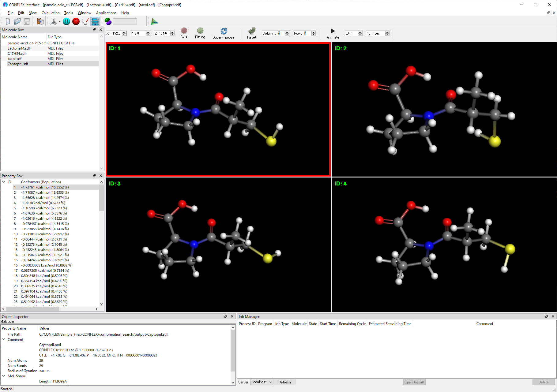
Task: Click the new file icon
Action: 8,21
